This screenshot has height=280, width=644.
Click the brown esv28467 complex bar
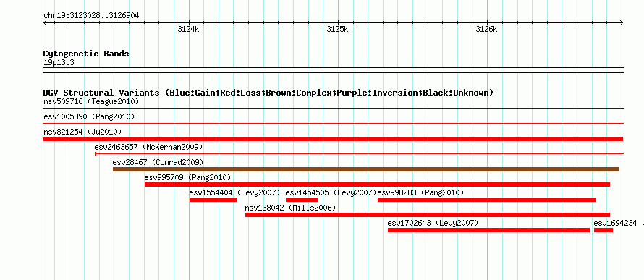(366, 169)
